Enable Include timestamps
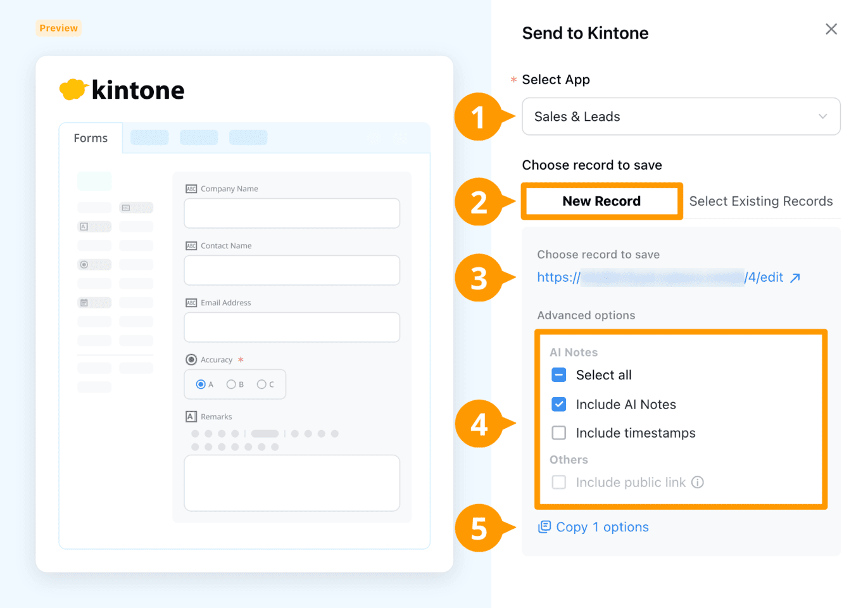 (x=559, y=433)
